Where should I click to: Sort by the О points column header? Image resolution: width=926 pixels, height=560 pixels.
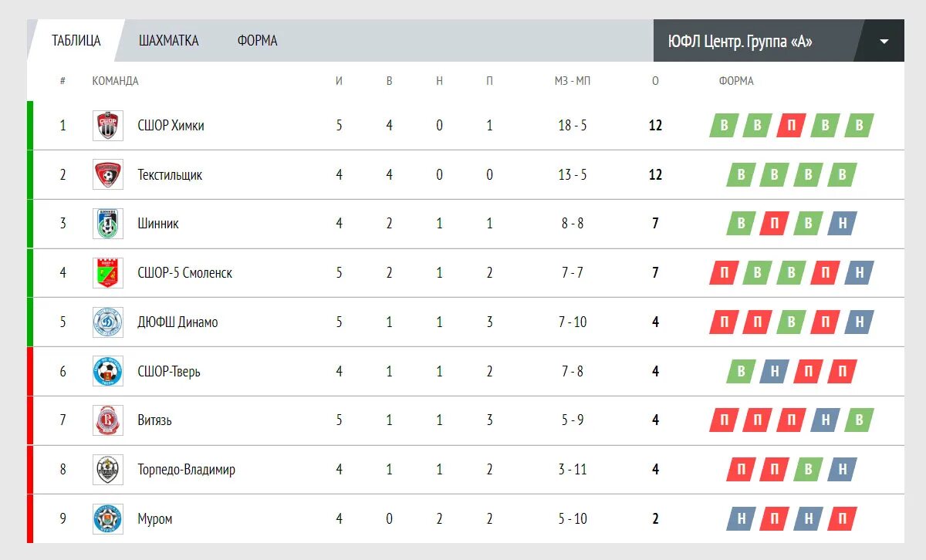(655, 81)
